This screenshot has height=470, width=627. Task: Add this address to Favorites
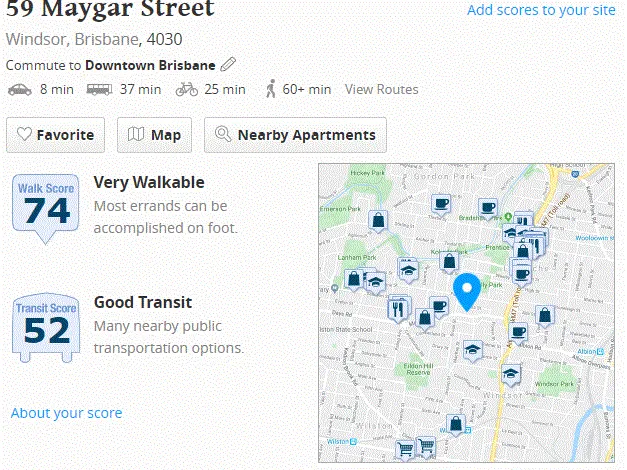click(x=55, y=135)
